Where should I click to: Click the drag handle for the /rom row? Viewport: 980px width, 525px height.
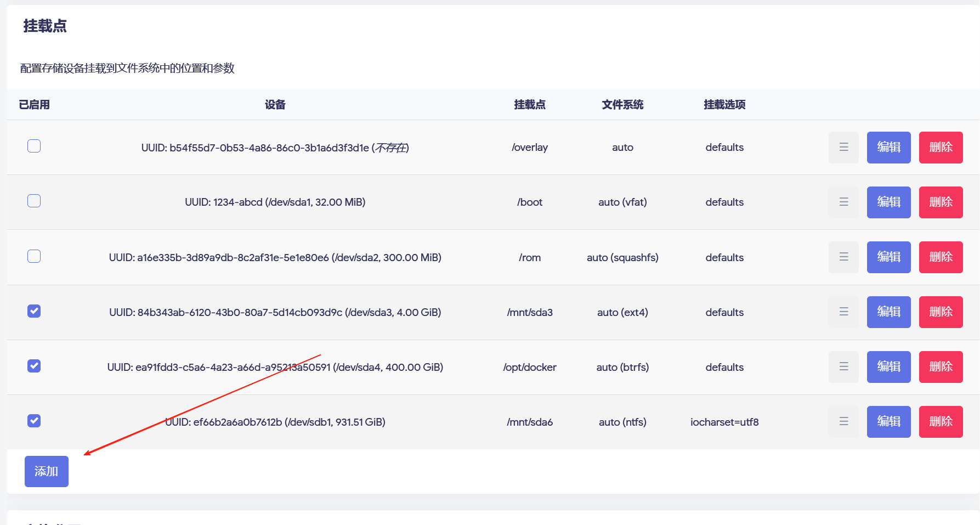[843, 257]
